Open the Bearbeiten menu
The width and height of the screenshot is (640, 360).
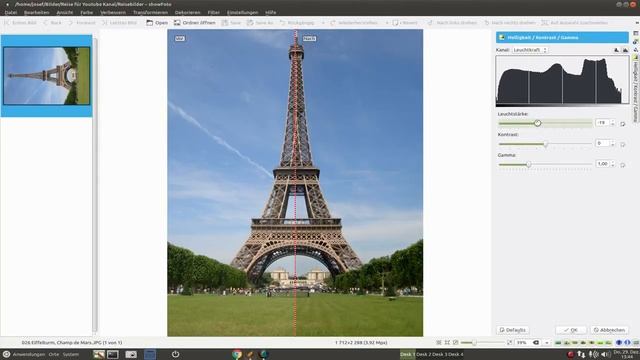(x=36, y=12)
